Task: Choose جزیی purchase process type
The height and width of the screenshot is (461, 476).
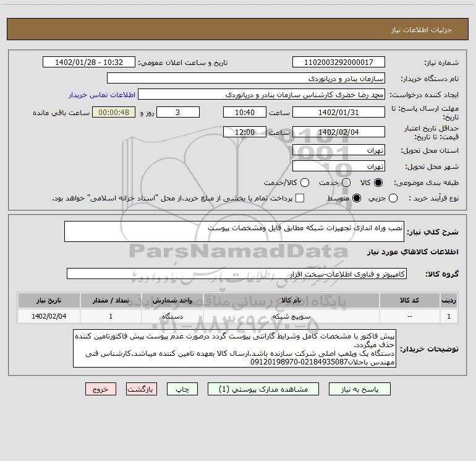Action: [393, 198]
